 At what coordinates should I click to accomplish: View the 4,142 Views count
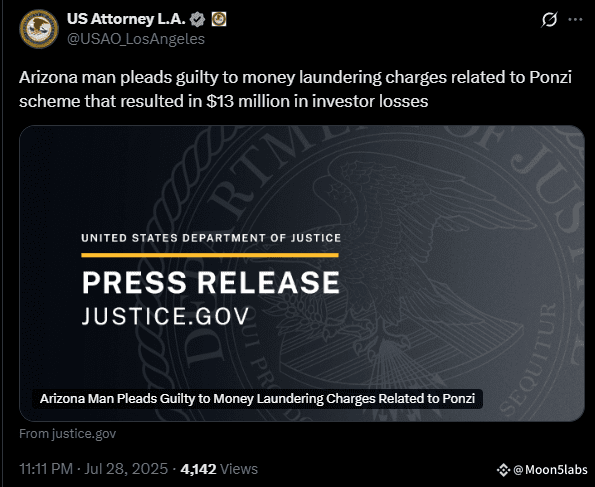(x=219, y=469)
